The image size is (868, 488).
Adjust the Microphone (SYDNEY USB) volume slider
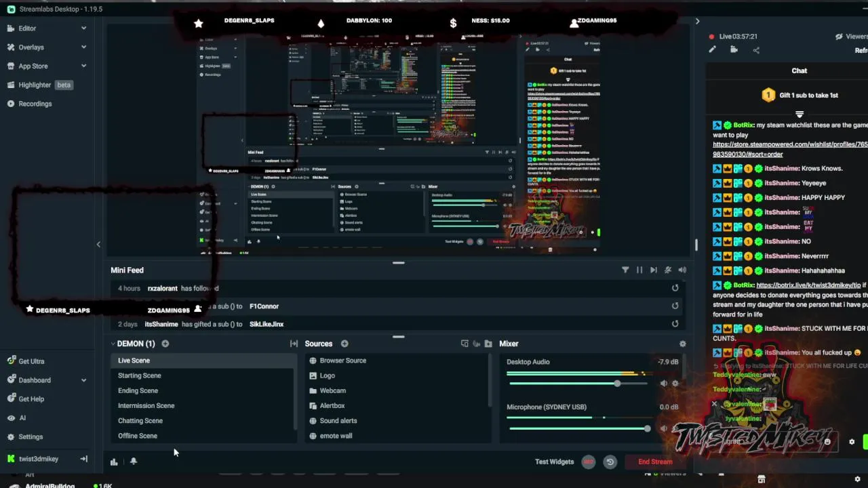[647, 428]
